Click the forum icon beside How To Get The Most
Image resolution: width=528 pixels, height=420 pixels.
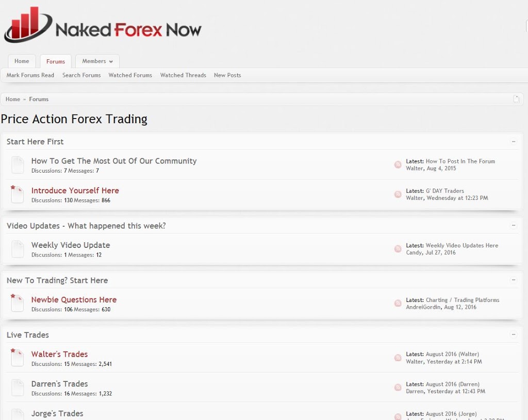click(x=18, y=165)
